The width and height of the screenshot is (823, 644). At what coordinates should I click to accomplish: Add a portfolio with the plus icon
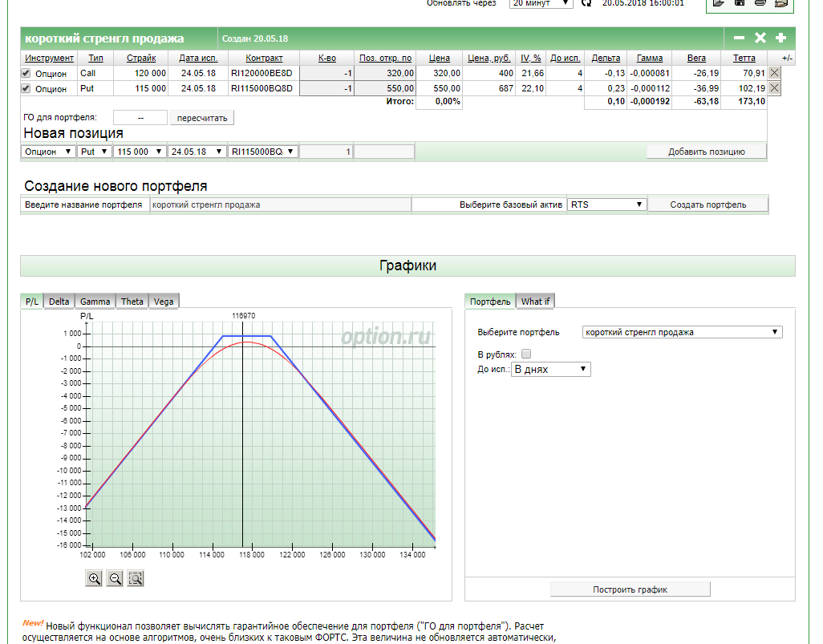[780, 38]
